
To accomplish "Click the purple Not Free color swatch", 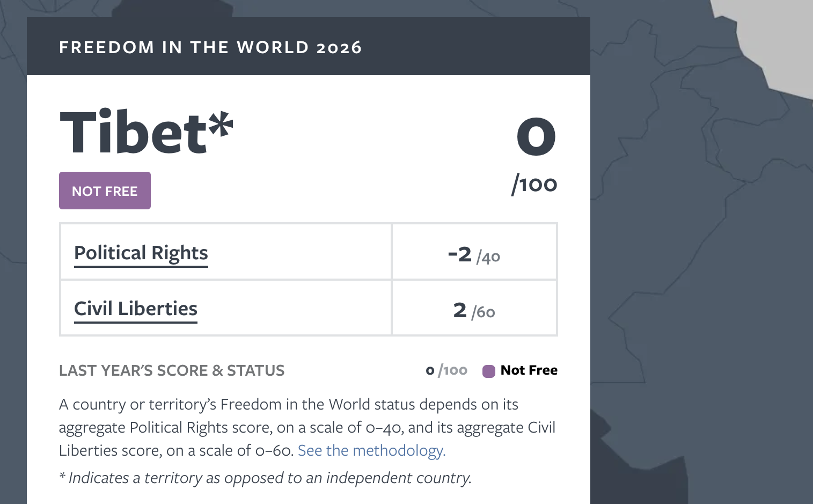I will (488, 371).
